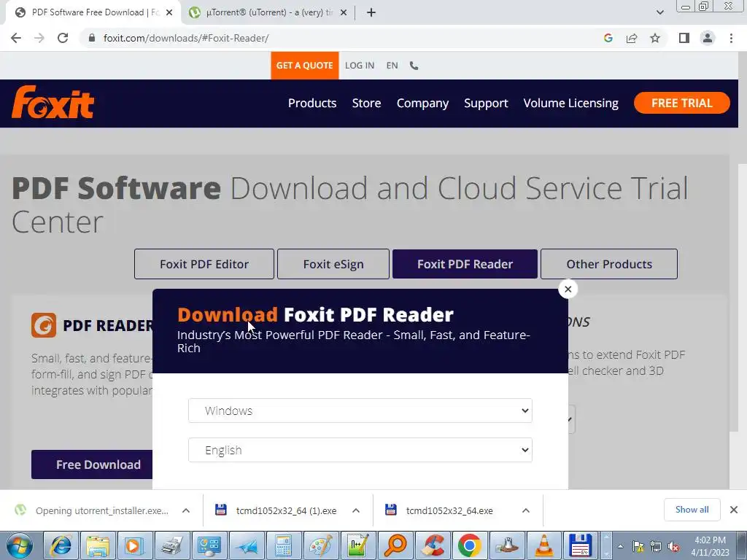Bookmark this page with the star icon
The image size is (747, 560).
tap(655, 38)
